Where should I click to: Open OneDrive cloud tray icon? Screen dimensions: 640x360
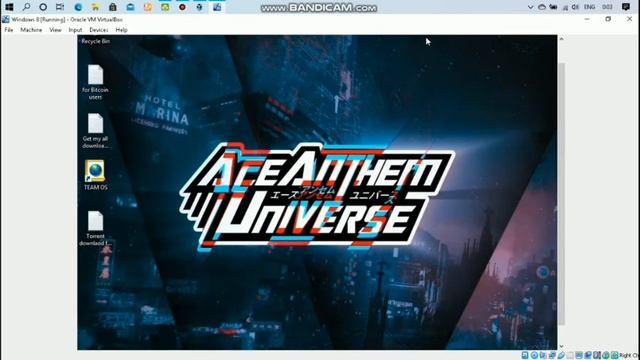point(542,7)
